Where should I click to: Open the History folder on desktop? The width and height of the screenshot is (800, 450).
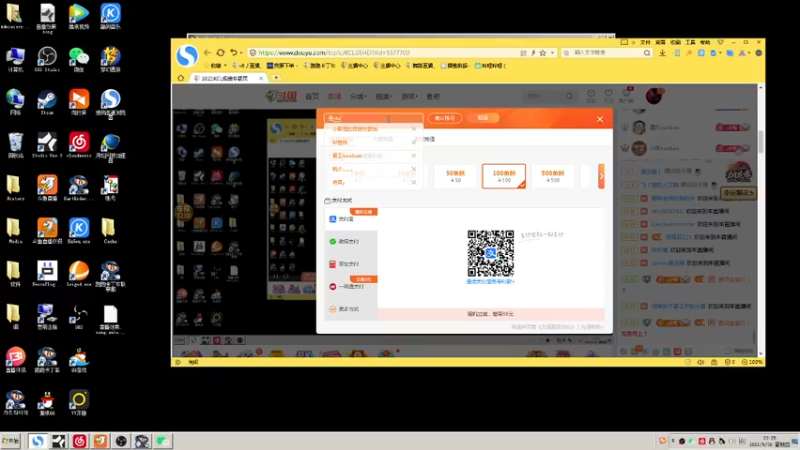[x=15, y=188]
